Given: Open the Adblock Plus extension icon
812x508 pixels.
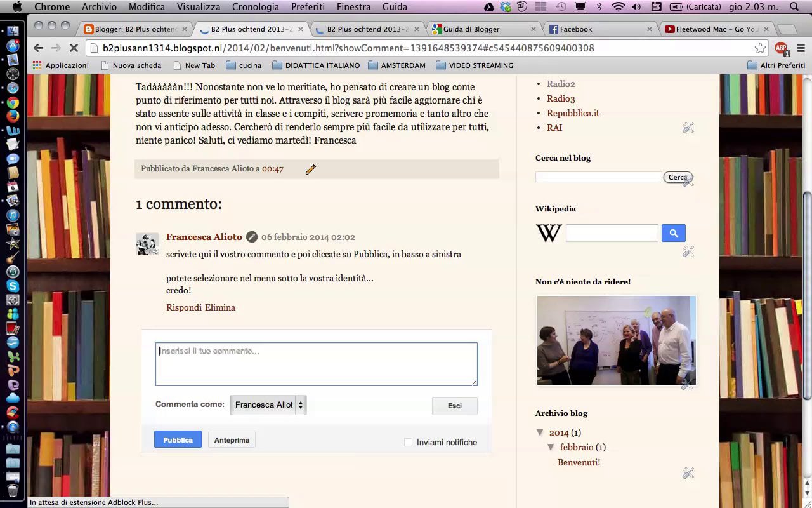Looking at the screenshot, I should [782, 48].
